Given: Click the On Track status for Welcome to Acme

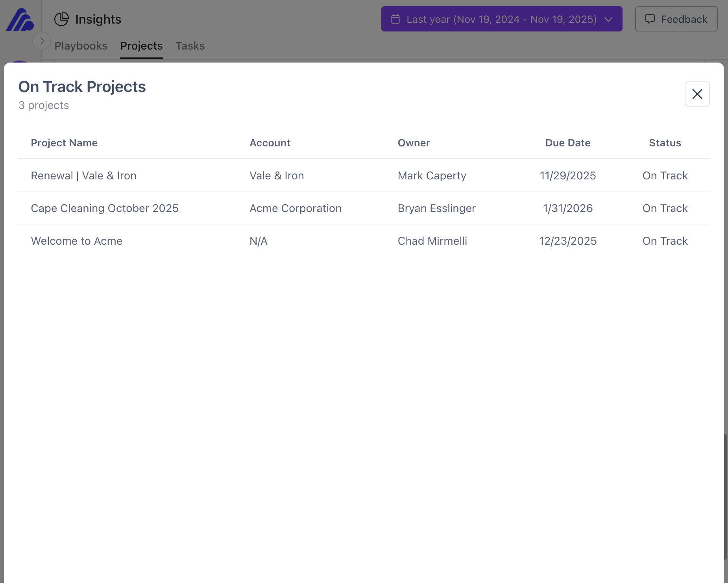Looking at the screenshot, I should [665, 241].
